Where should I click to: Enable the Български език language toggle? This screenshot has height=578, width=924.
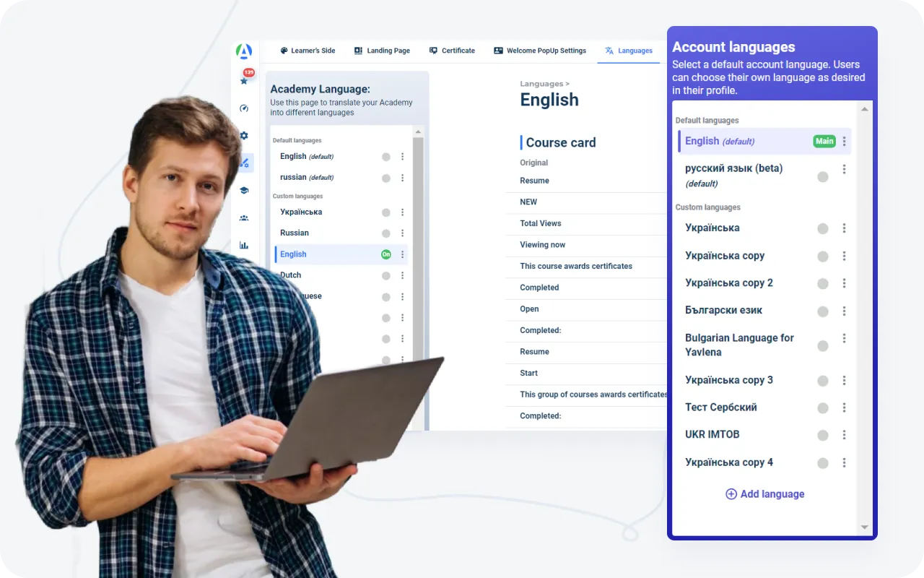click(822, 311)
